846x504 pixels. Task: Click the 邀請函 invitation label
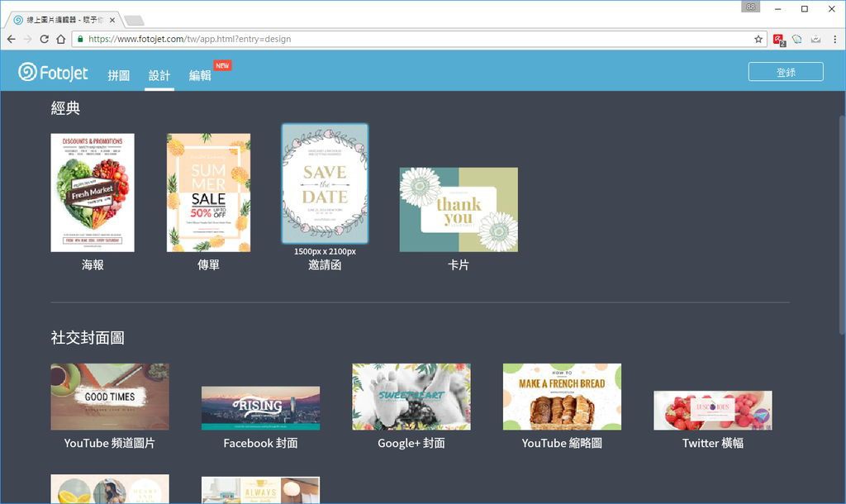point(325,265)
